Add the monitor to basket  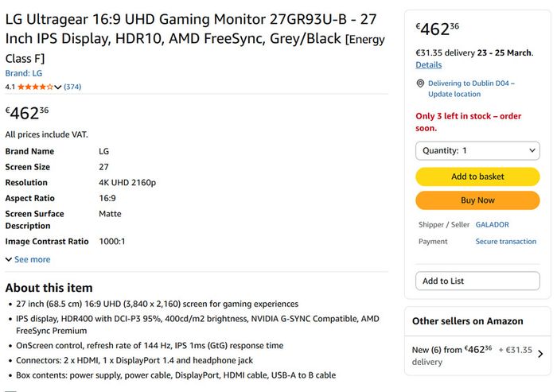pos(477,177)
